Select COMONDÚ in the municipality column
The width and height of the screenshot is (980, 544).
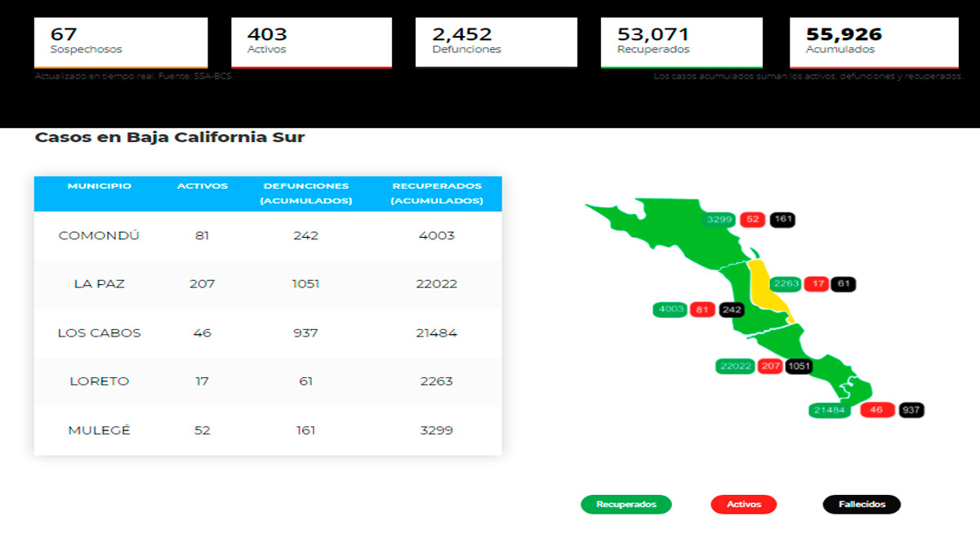(100, 235)
